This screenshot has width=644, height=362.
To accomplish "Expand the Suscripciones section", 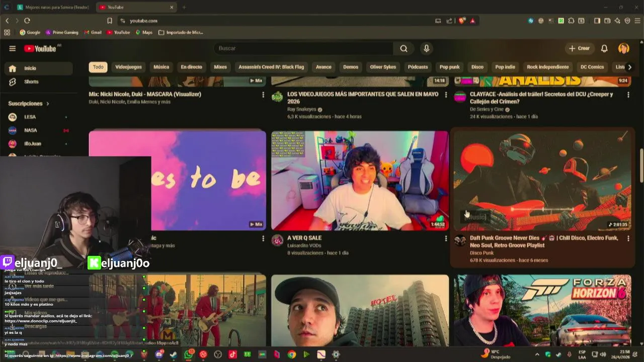I will pos(29,104).
